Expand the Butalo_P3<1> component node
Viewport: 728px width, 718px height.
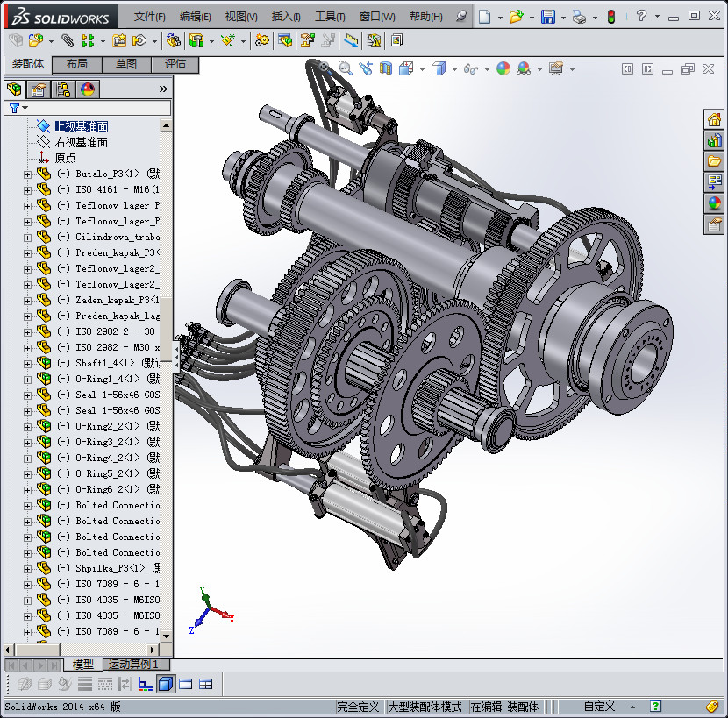[x=27, y=174]
